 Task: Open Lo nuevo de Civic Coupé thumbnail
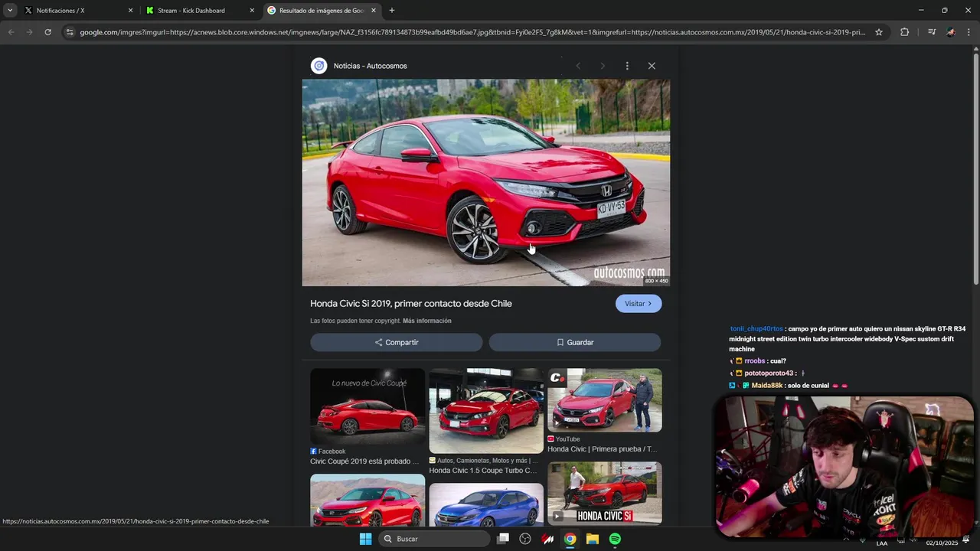click(x=367, y=406)
